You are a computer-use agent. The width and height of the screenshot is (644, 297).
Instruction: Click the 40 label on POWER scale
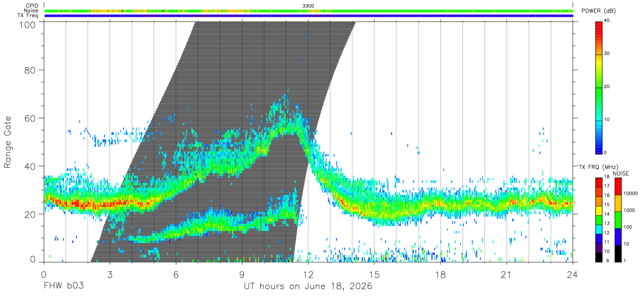click(607, 21)
